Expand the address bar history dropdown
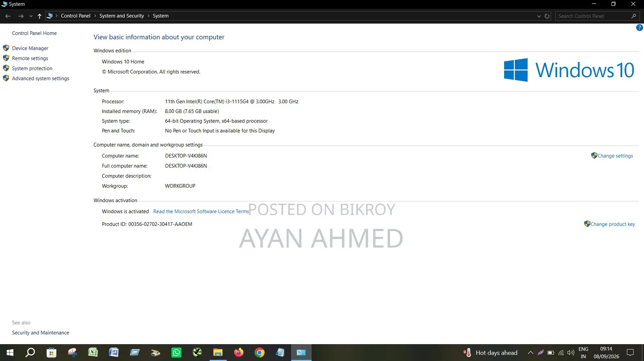The height and width of the screenshot is (361, 644). pos(539,16)
